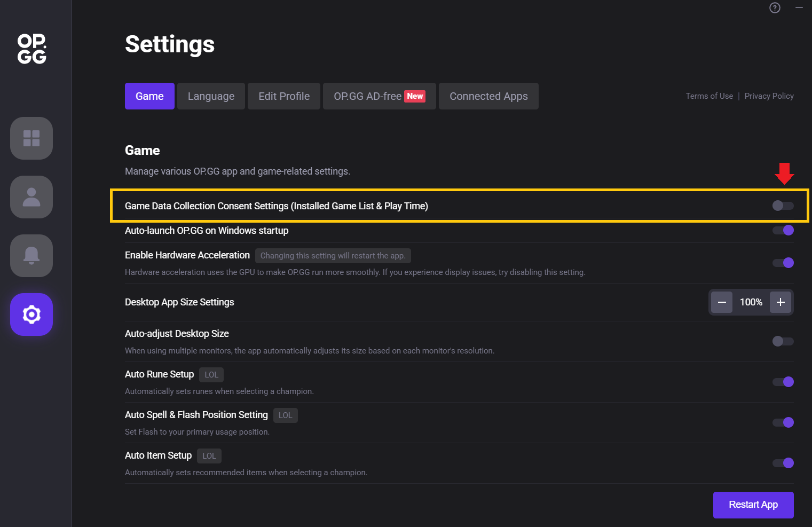Click the Settings page heading
The width and height of the screenshot is (812, 527).
tap(170, 44)
